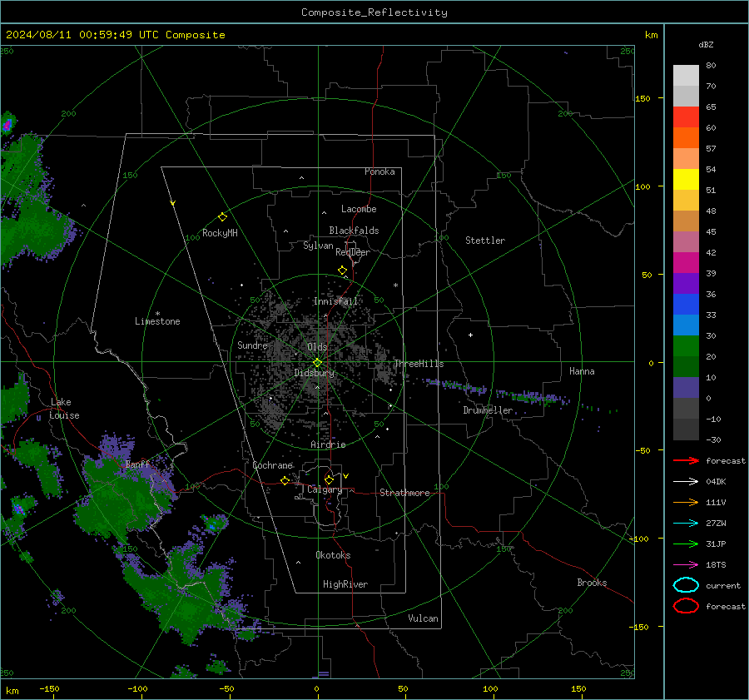Click the asterisk marker above Limestone
The height and width of the screenshot is (700, 749).
pyautogui.click(x=157, y=314)
